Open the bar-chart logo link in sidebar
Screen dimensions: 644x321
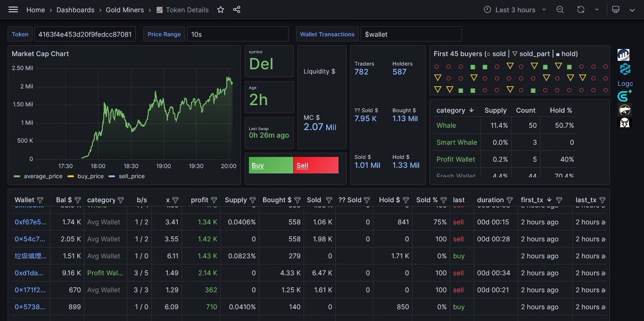coord(624,54)
